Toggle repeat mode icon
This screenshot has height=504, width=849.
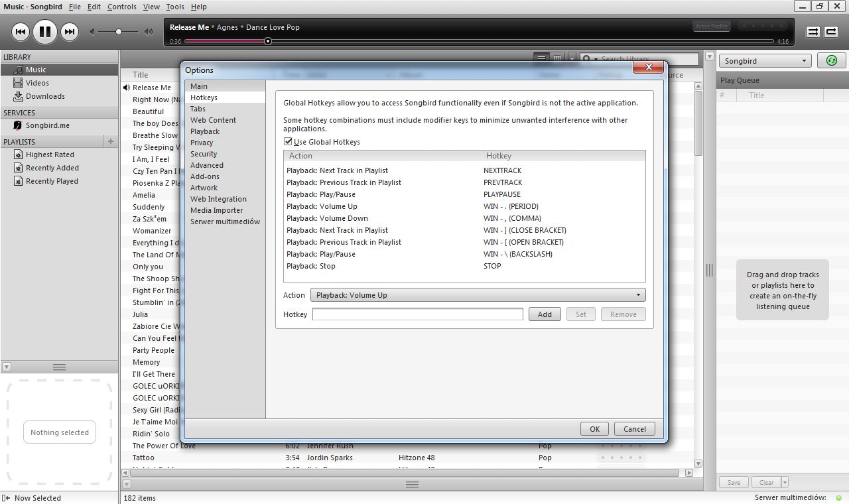click(831, 31)
